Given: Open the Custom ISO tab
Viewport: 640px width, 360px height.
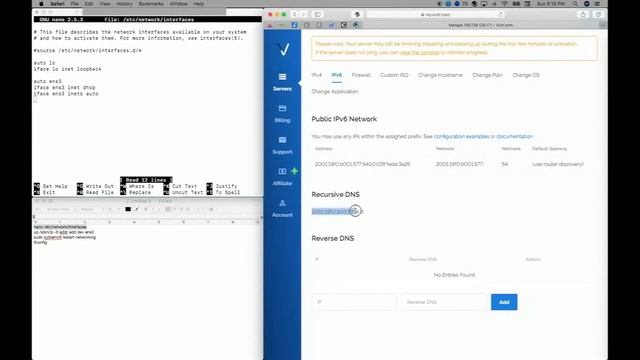Looking at the screenshot, I should (x=394, y=75).
